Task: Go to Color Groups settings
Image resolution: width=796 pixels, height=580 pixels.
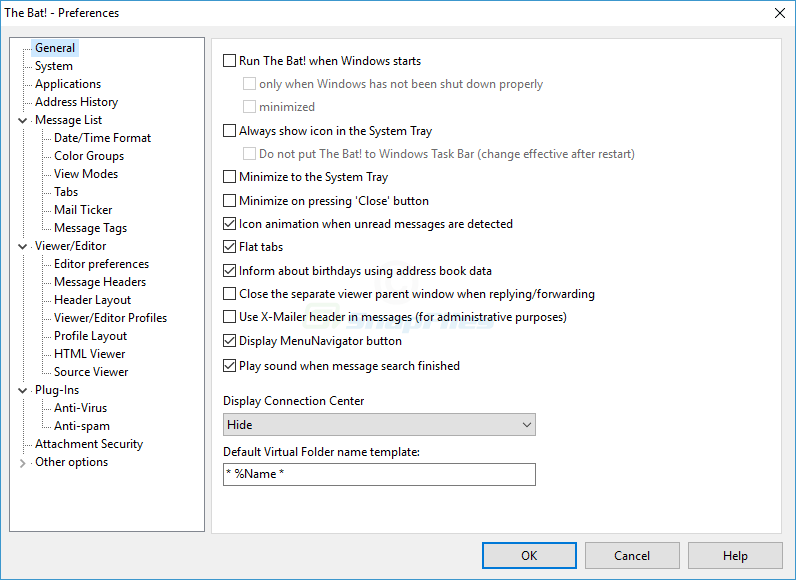Action: point(89,156)
